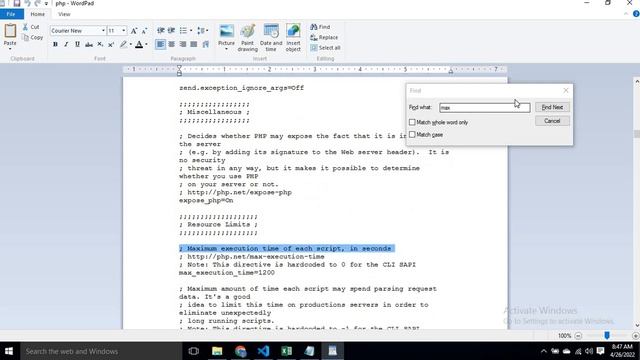Click the text highlight color icon

(123, 44)
